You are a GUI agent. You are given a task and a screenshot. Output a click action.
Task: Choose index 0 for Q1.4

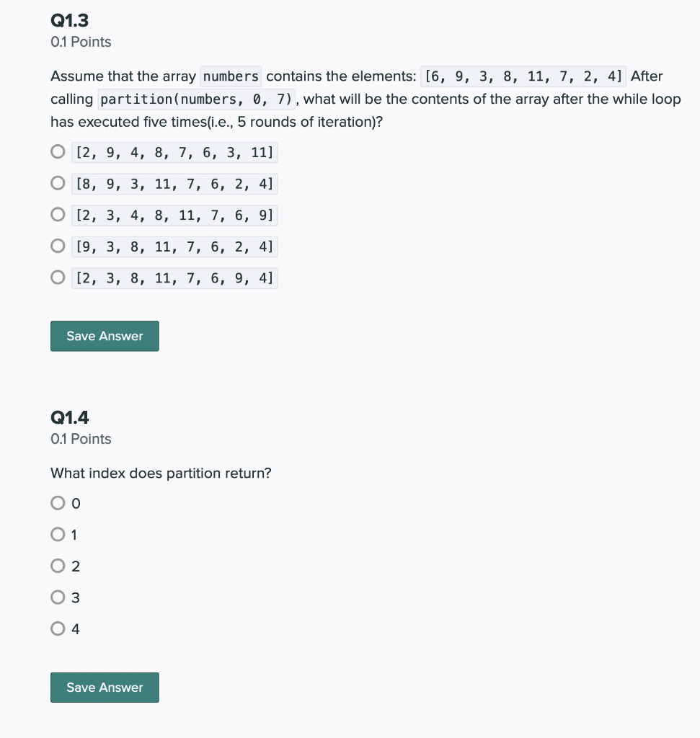pos(57,502)
